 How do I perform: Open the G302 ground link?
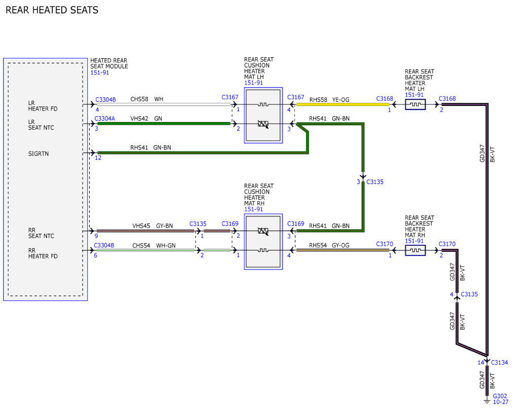[x=500, y=396]
